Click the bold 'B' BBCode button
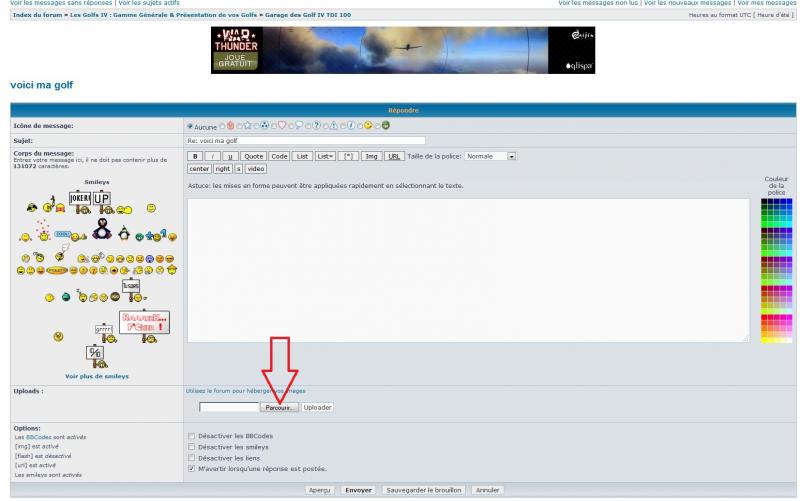800x501 pixels. click(195, 156)
